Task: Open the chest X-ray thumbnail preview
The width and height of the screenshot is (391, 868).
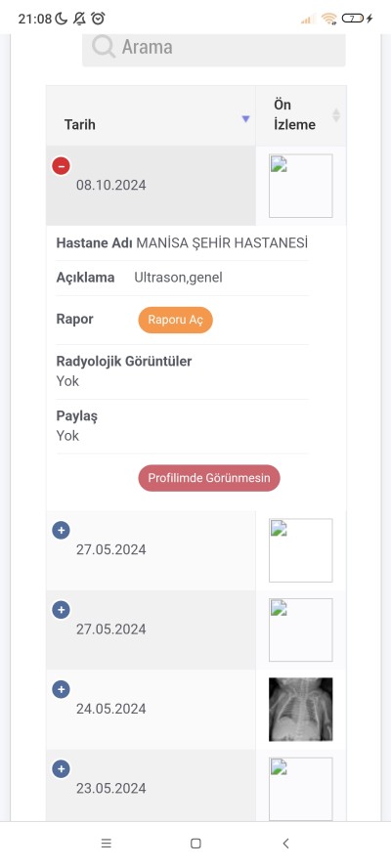Action: pos(301,709)
